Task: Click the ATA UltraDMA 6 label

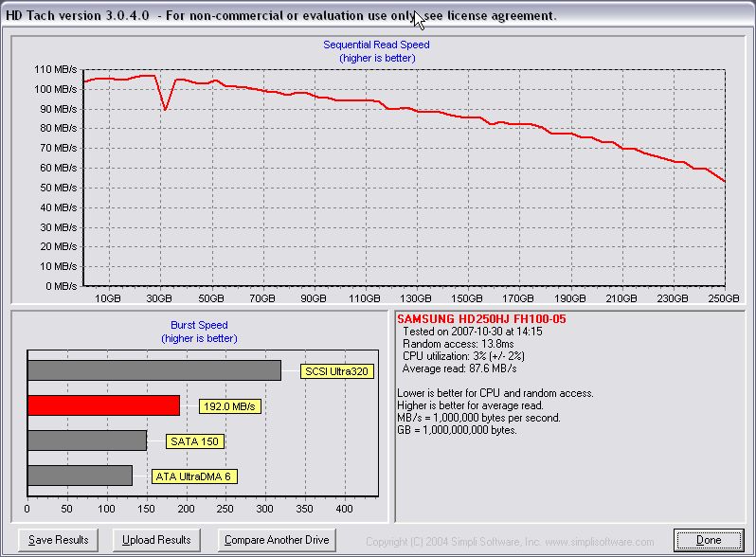Action: tap(195, 476)
